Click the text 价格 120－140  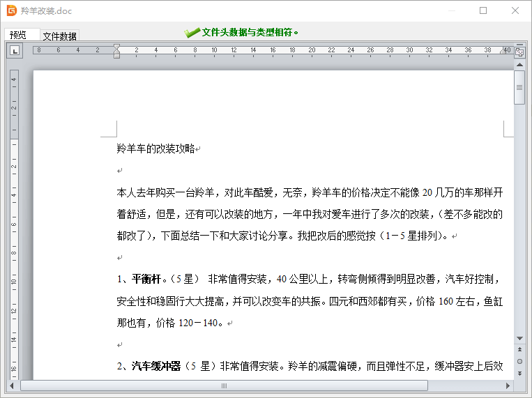187,323
